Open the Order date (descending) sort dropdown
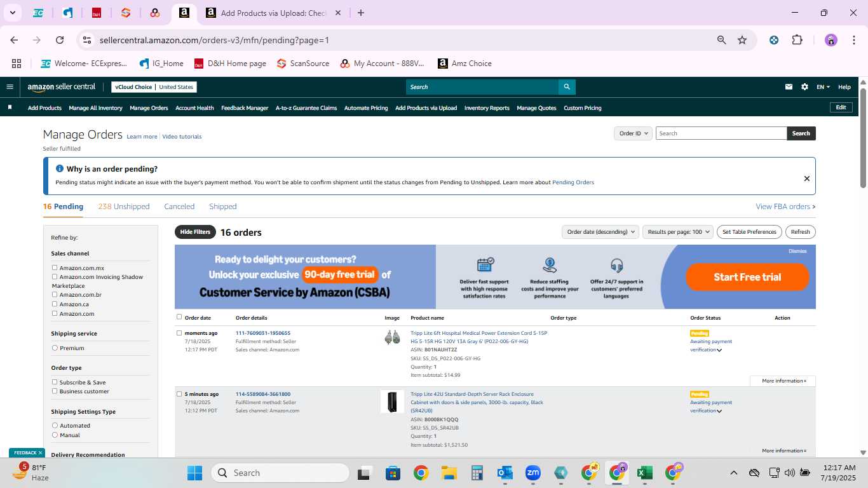 (600, 232)
